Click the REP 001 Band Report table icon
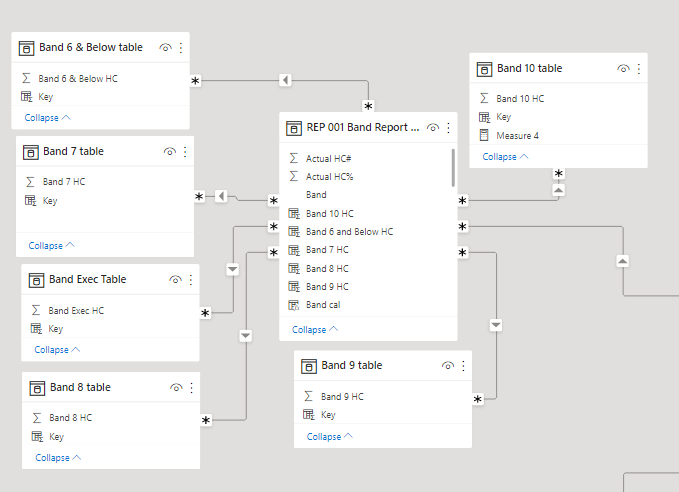This screenshot has width=679, height=492. point(294,128)
